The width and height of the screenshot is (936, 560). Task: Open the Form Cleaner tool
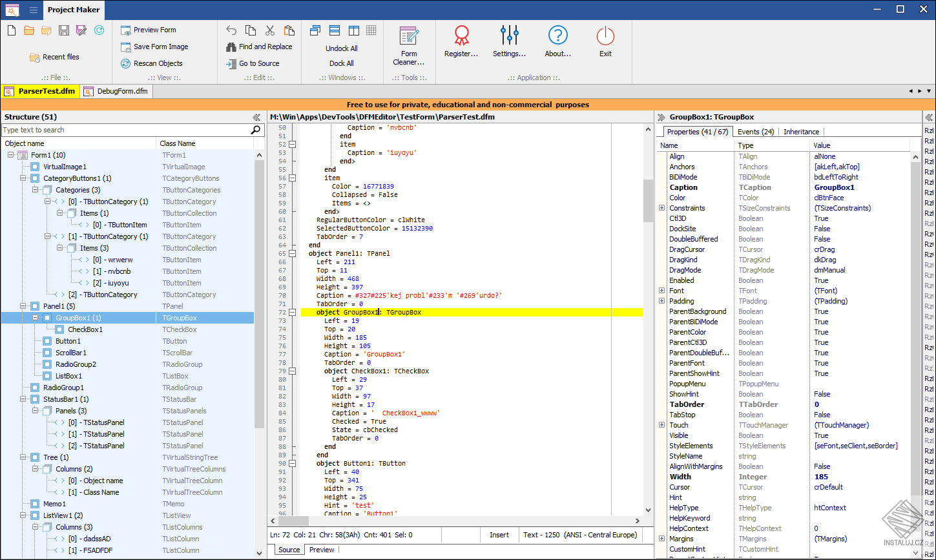pos(409,46)
